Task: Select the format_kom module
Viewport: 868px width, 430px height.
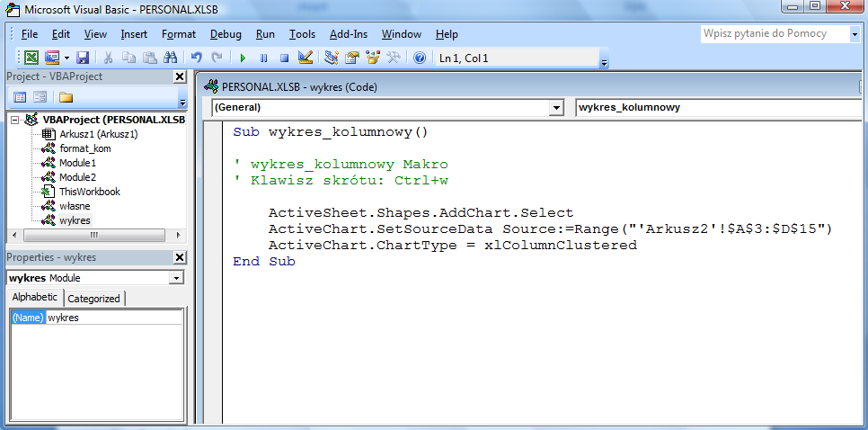Action: [x=84, y=148]
